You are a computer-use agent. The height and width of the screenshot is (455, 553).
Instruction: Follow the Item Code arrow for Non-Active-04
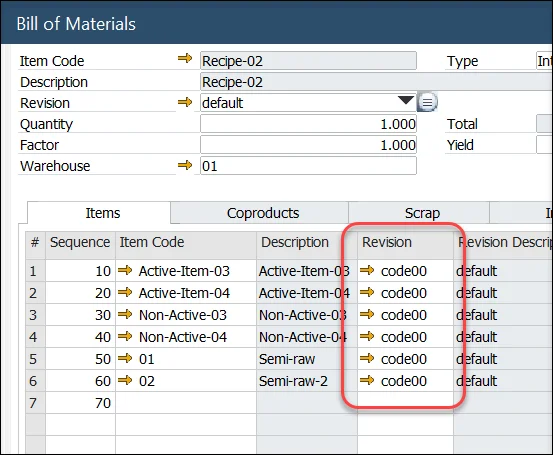click(x=125, y=336)
